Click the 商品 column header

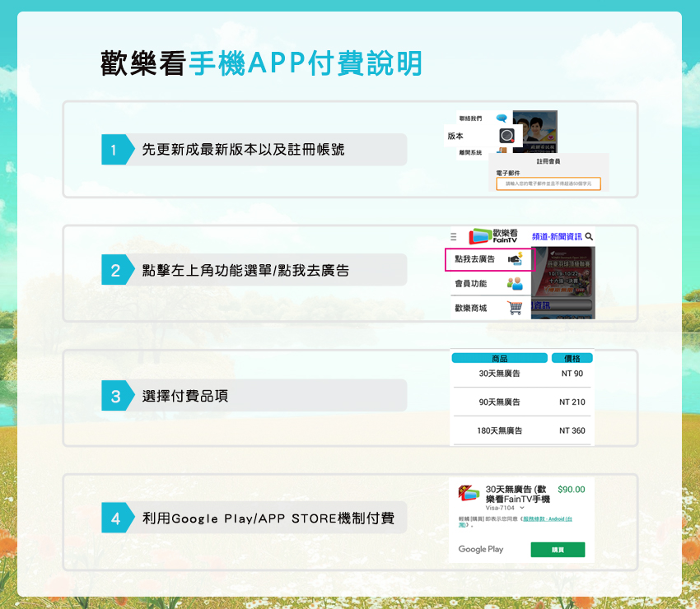(500, 358)
